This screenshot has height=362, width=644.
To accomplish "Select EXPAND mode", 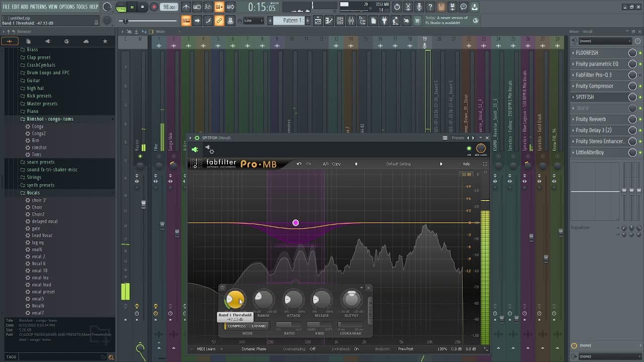I will (x=259, y=326).
